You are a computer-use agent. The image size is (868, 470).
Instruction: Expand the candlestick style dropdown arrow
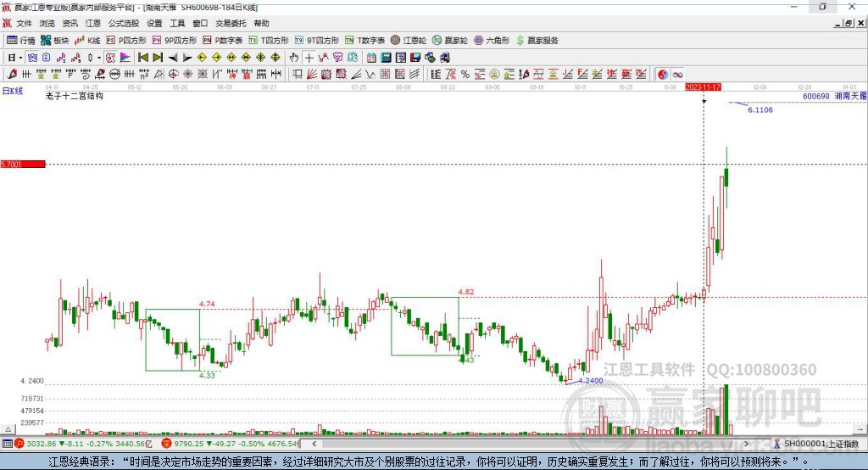pos(99,58)
